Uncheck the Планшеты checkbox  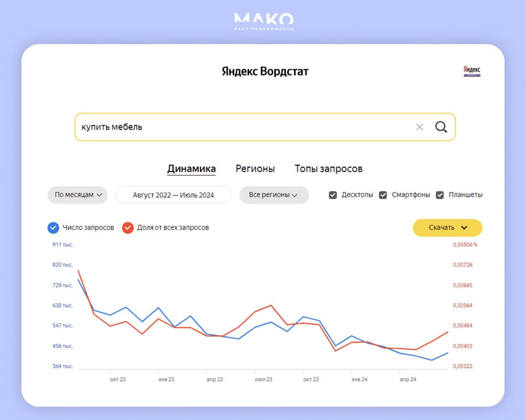tap(440, 195)
